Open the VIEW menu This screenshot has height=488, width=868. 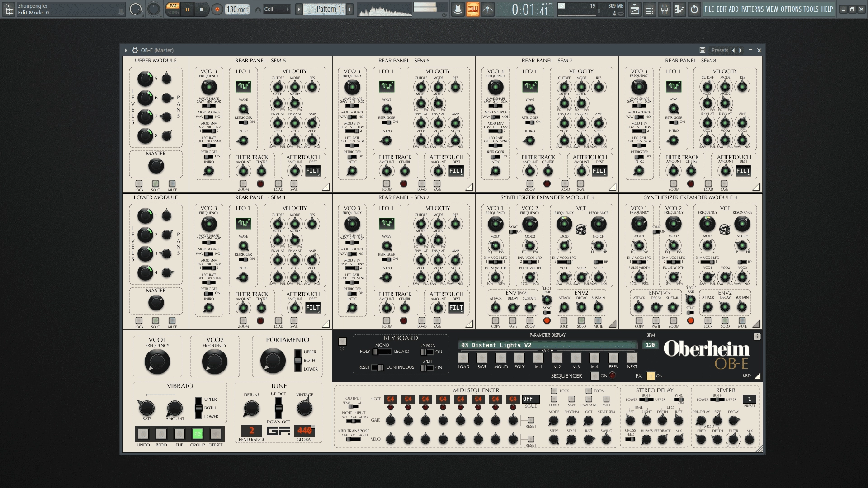tap(772, 9)
